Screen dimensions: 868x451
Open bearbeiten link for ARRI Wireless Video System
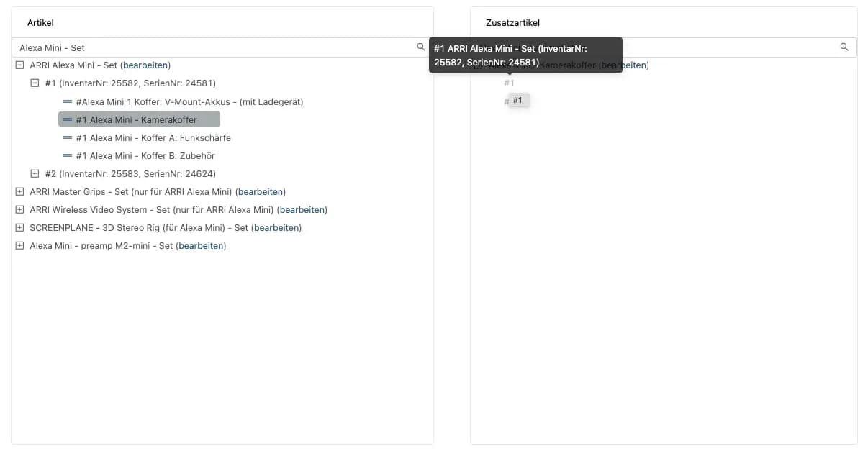(302, 210)
